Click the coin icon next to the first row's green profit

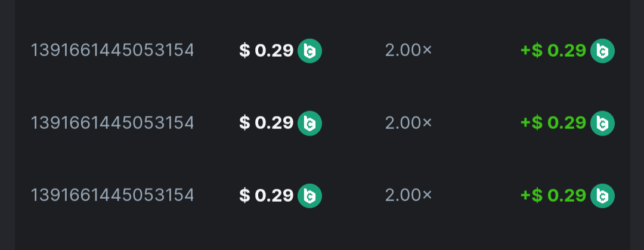pos(602,51)
